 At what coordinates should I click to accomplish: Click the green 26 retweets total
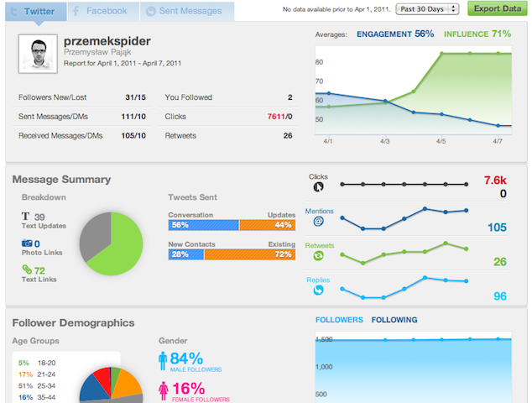coord(500,262)
